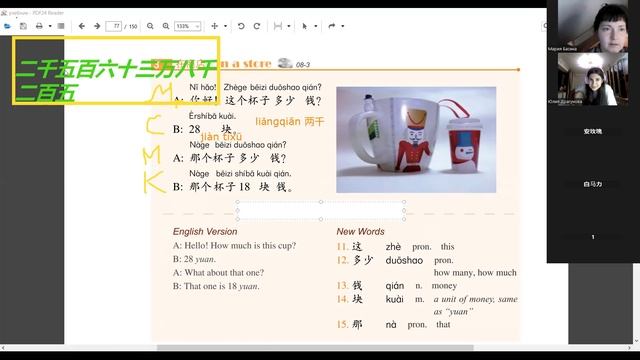Image resolution: width=640 pixels, height=360 pixels.
Task: Click the pinyin line 'Nàge bēizi shíbā kuài qián.'
Action: click(x=240, y=173)
